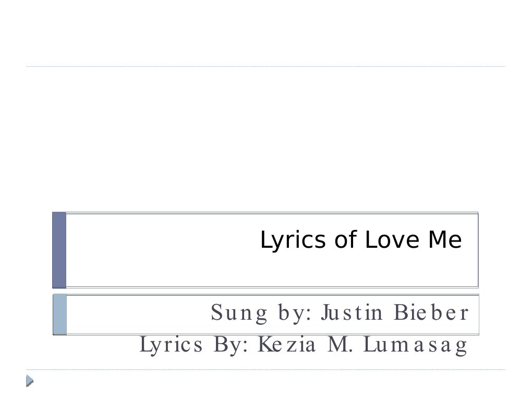Click the empty area inside the title box
Screen dimensions: 532x399
[x=156, y=250]
